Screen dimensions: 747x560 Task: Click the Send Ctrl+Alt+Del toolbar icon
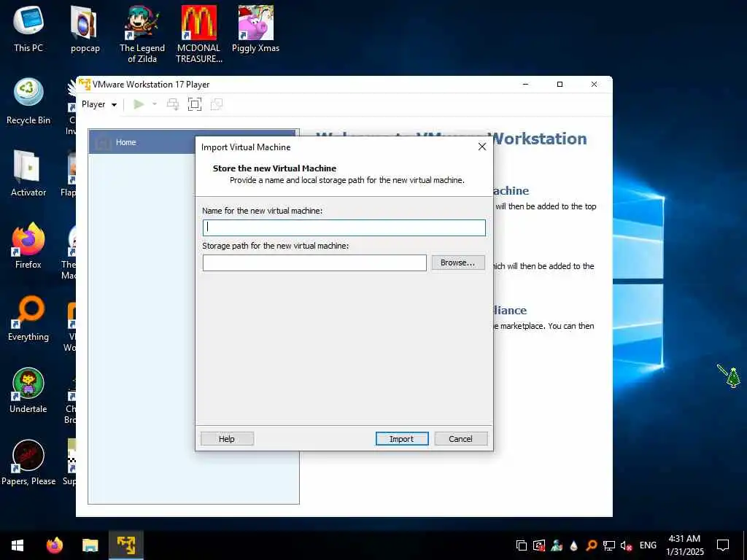(x=172, y=104)
